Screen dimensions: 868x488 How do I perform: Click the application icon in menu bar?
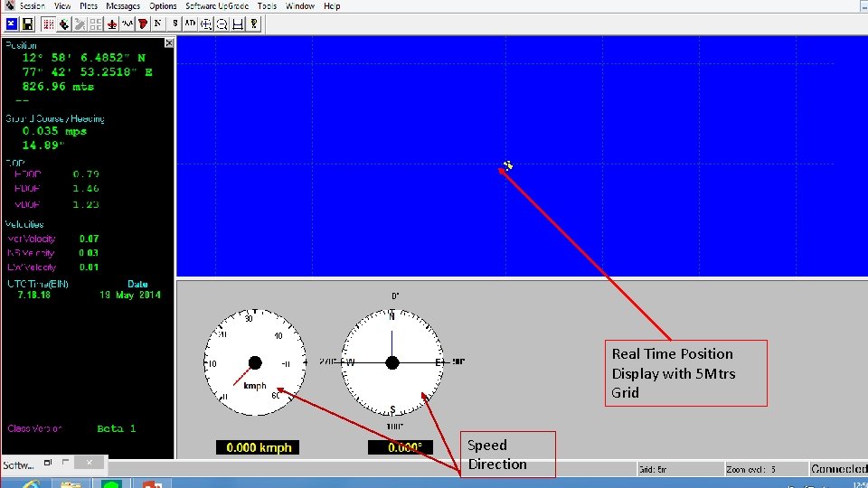pos(9,5)
